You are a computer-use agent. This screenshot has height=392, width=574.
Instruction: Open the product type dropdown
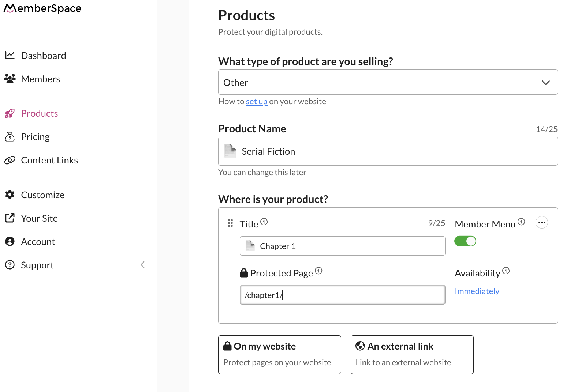388,82
